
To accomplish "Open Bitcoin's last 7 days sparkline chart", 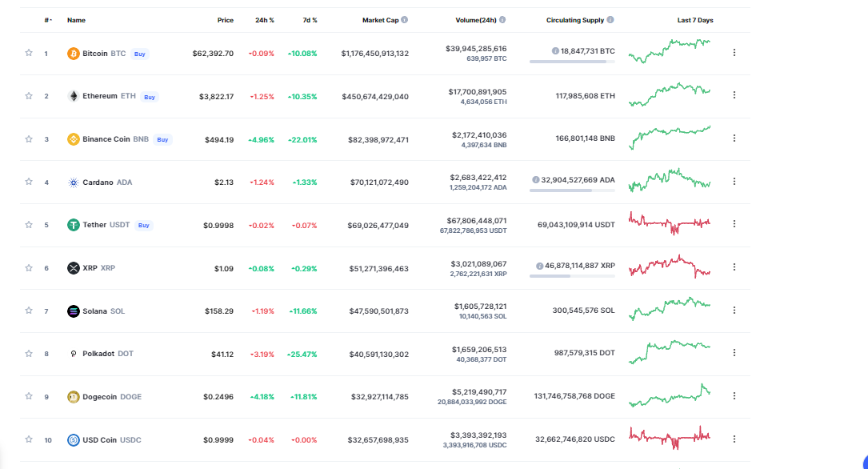I will coord(670,51).
